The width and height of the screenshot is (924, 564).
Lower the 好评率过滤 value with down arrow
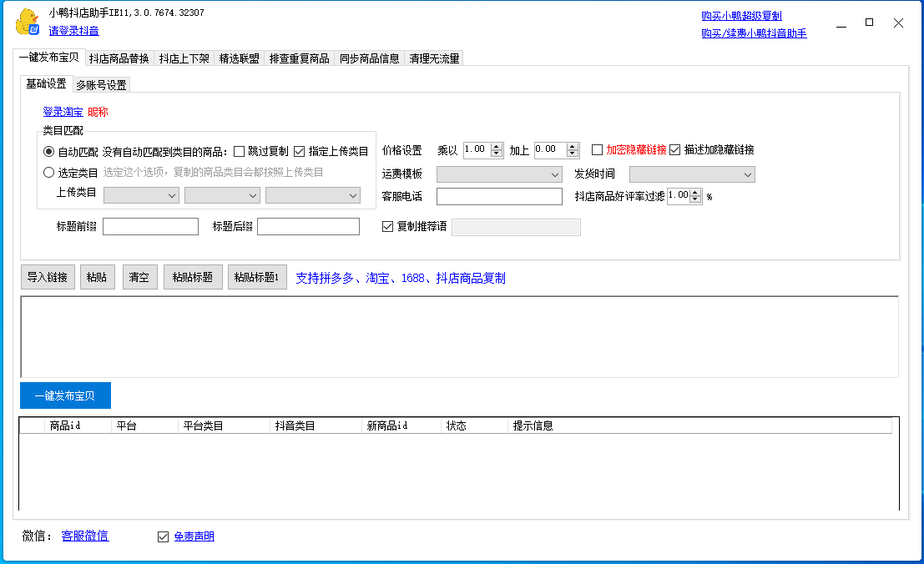[695, 199]
